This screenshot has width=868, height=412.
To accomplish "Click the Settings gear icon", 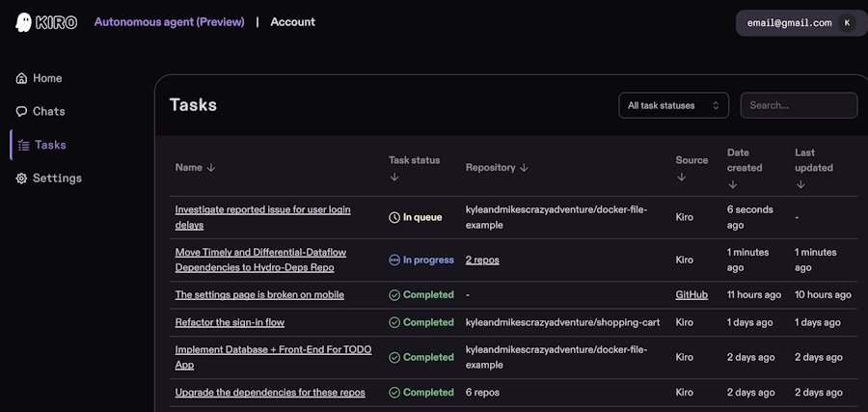I will coord(21,179).
